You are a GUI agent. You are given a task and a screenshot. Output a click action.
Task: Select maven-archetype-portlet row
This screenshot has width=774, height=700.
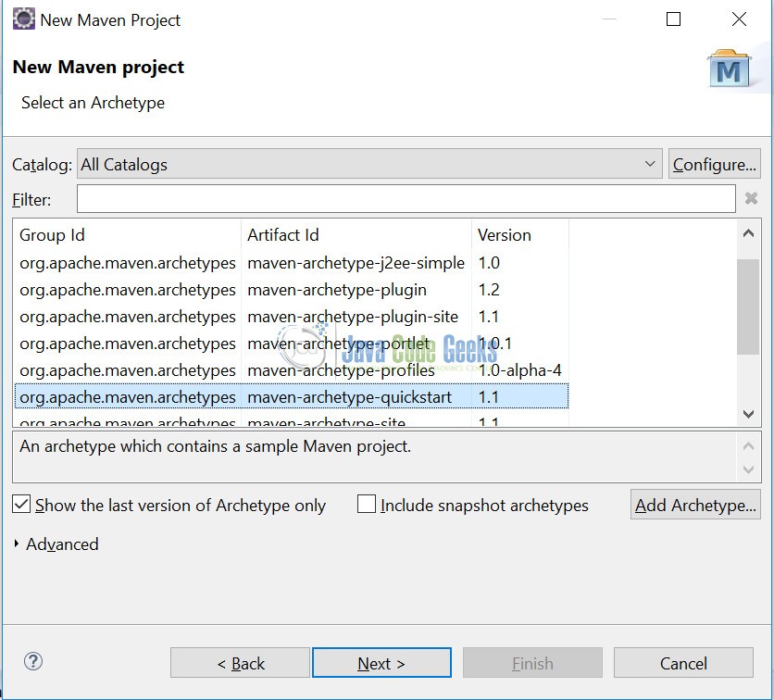292,344
